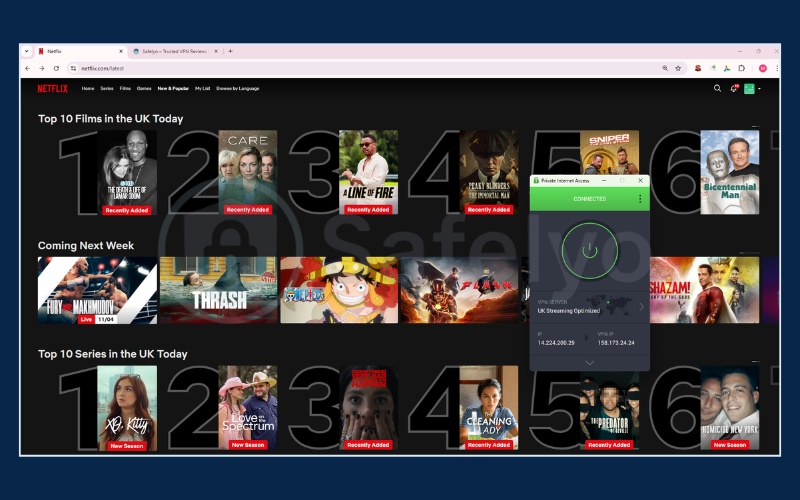Viewport: 800px width, 500px height.
Task: Close the Netflix browser tab
Action: pos(121,52)
